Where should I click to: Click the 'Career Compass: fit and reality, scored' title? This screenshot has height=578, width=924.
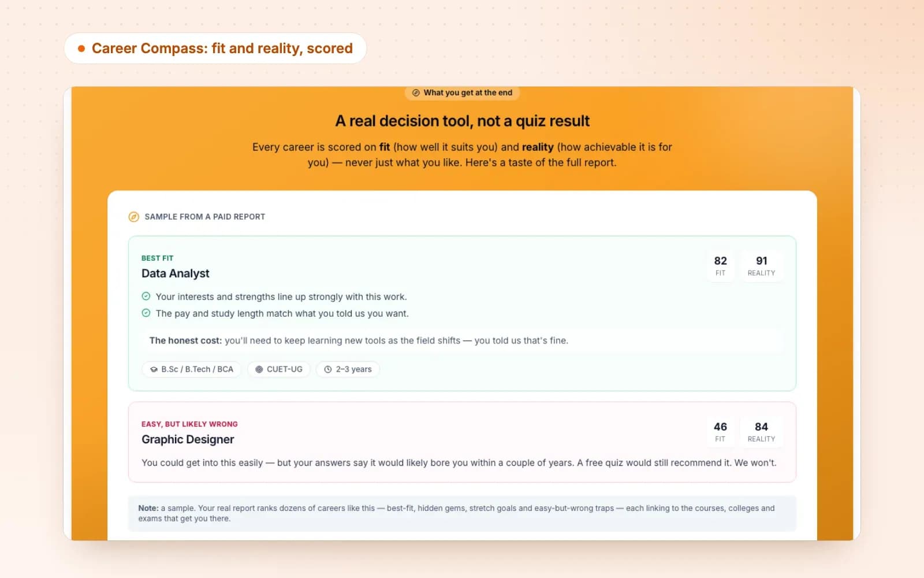[222, 49]
